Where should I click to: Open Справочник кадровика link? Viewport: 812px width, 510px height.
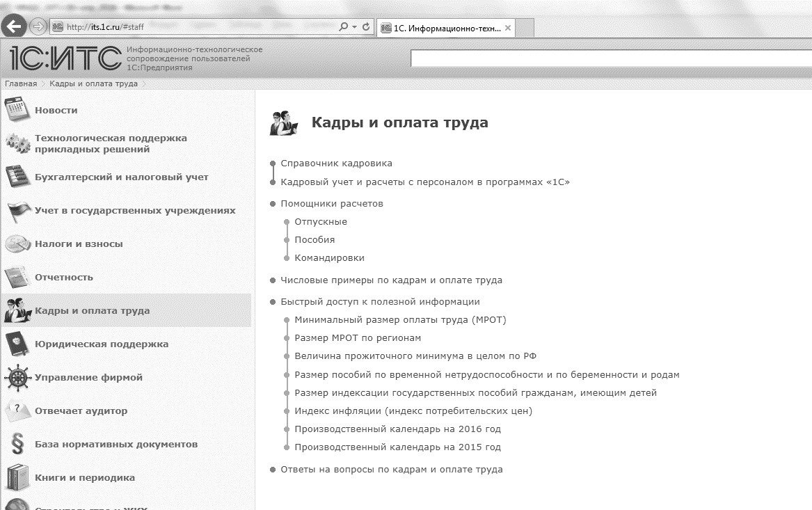[337, 163]
